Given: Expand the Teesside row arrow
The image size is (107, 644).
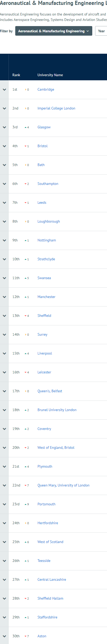Looking at the screenshot, I should [4, 561].
